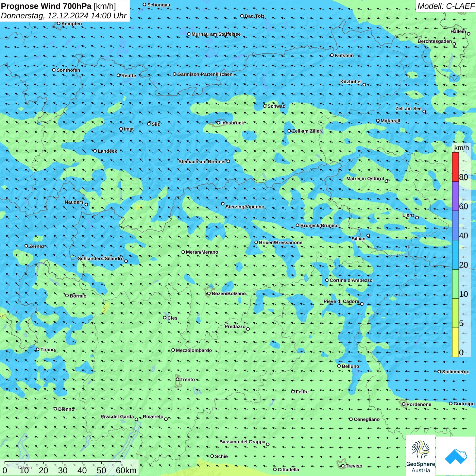Viewport: 476px width, 476px height.
Task: Click the 'Conegliano' label
Action: click(367, 419)
